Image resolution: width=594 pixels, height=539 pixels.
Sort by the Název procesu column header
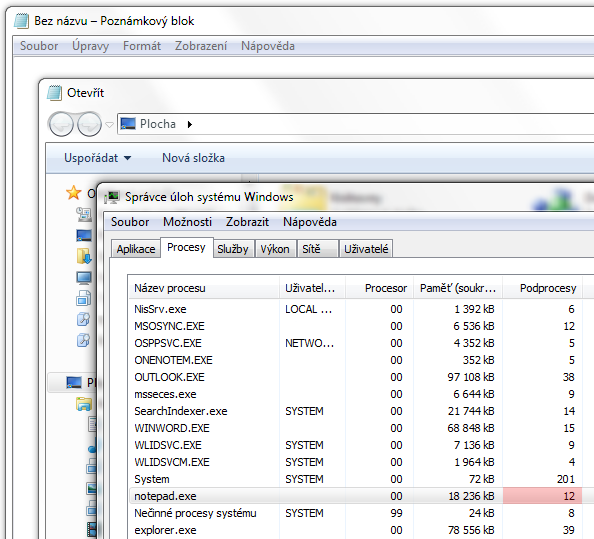tap(204, 288)
